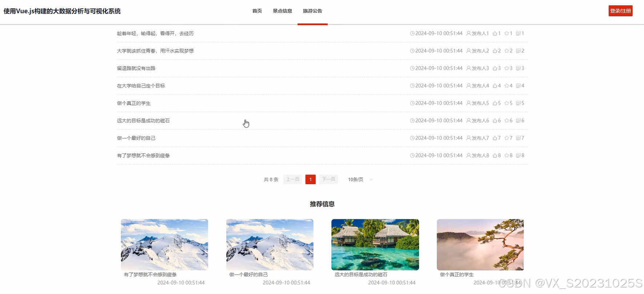This screenshot has width=644, height=294.
Task: Click author name 发布人7
Action: [480, 138]
